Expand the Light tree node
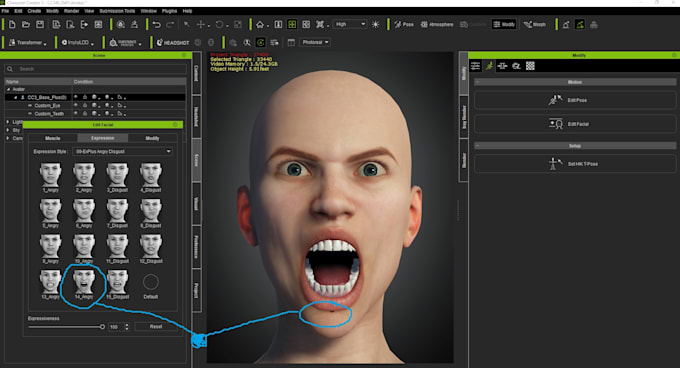The width and height of the screenshot is (680, 368). click(x=8, y=122)
